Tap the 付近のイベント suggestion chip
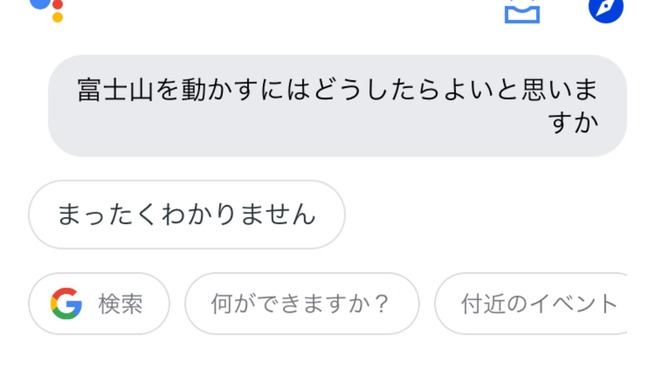Image resolution: width=655 pixels, height=368 pixels. pos(531,304)
